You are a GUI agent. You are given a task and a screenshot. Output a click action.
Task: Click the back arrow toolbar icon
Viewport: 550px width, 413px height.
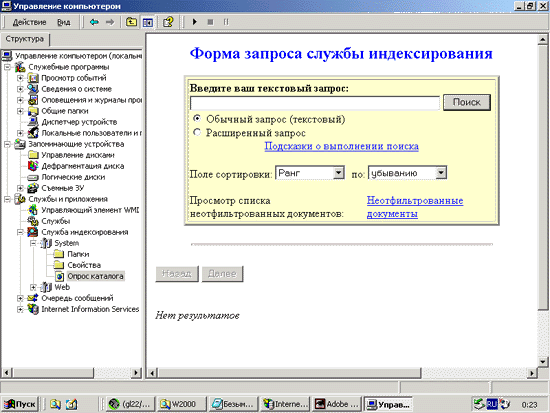point(94,22)
